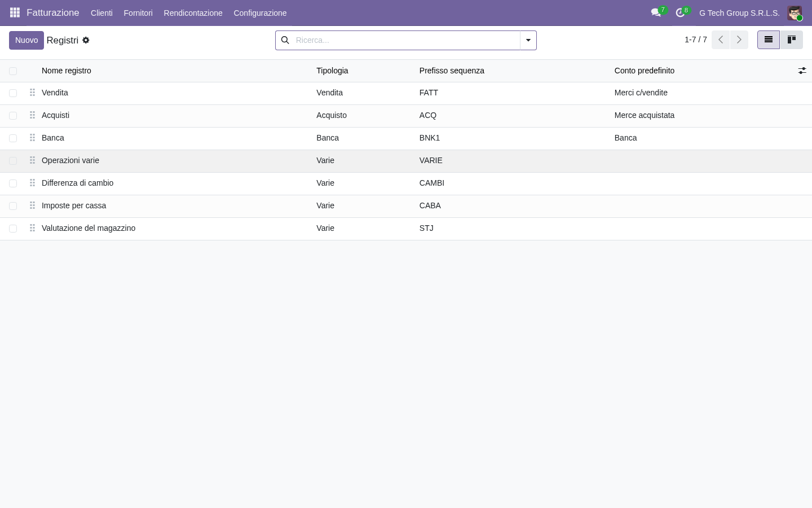The image size is (812, 508).
Task: Click the Merci c/vendite account cell
Action: (x=641, y=93)
